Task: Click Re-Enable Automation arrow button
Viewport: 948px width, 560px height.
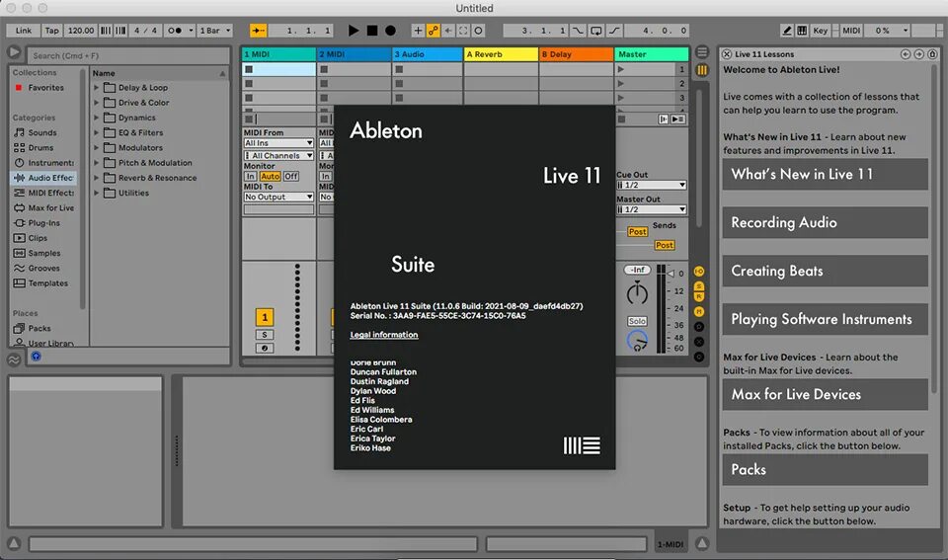Action: coord(448,31)
